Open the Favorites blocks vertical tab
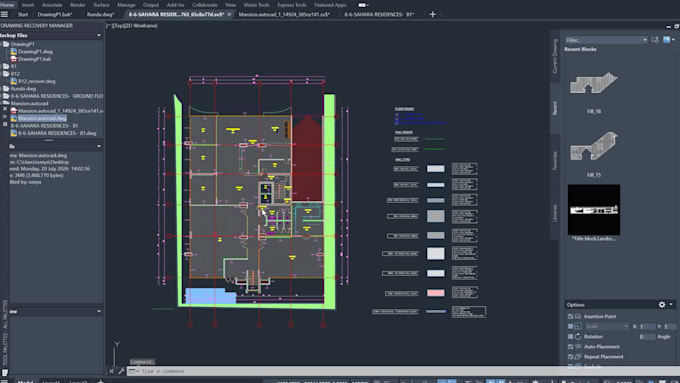680x383 pixels. (x=555, y=160)
